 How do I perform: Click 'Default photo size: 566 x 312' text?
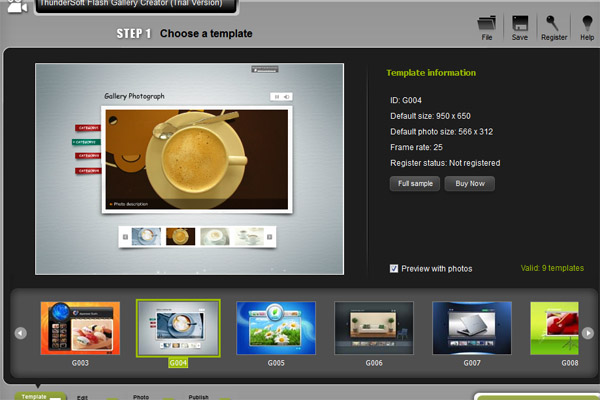pos(441,132)
